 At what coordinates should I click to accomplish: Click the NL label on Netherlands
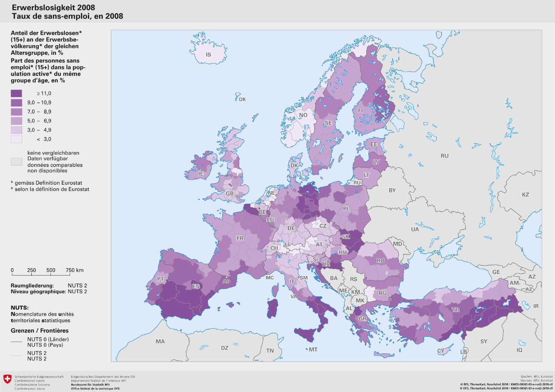click(271, 193)
